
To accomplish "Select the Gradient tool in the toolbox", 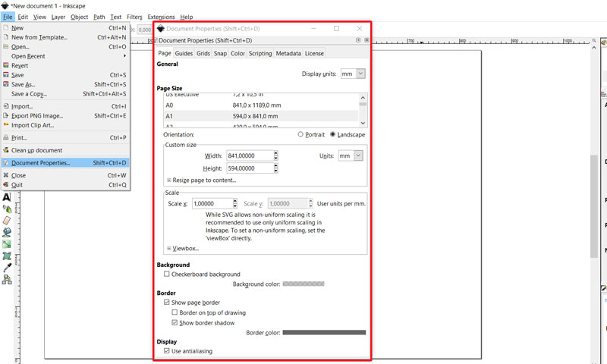I will 7,244.
